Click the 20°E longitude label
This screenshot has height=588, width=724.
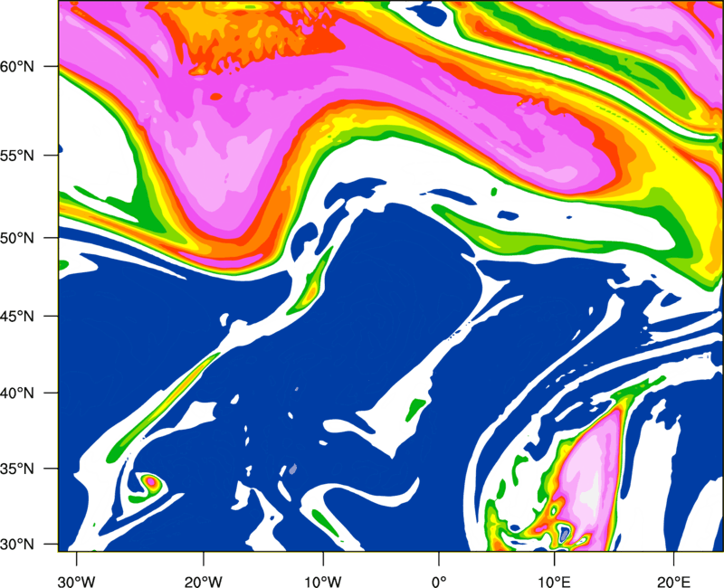[x=673, y=582]
